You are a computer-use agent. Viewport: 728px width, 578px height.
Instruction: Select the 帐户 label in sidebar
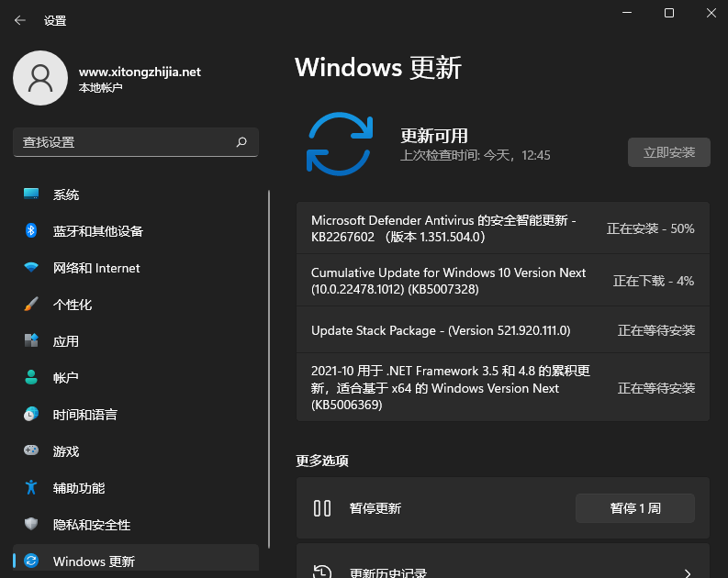65,378
